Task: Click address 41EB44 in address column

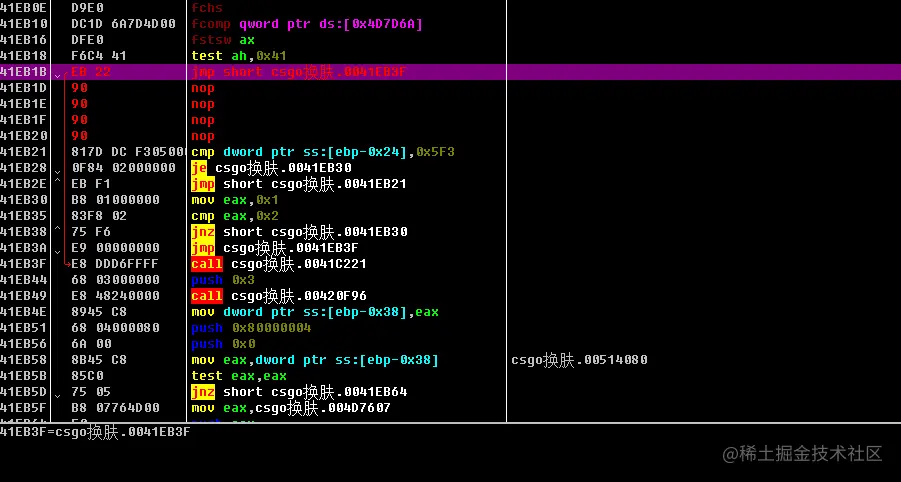Action: coord(24,280)
